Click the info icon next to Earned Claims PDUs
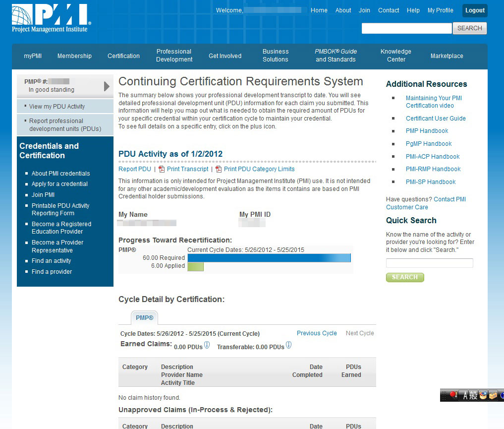Image resolution: width=504 pixels, height=429 pixels. [207, 345]
